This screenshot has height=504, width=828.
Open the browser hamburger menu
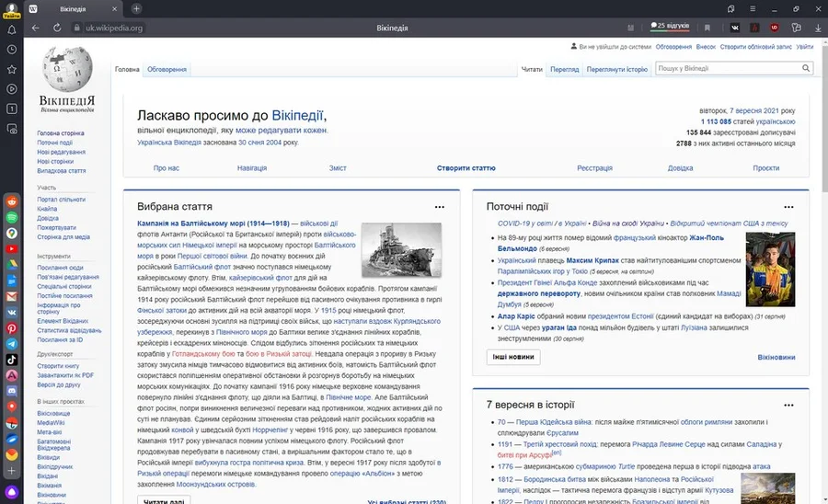click(x=753, y=9)
